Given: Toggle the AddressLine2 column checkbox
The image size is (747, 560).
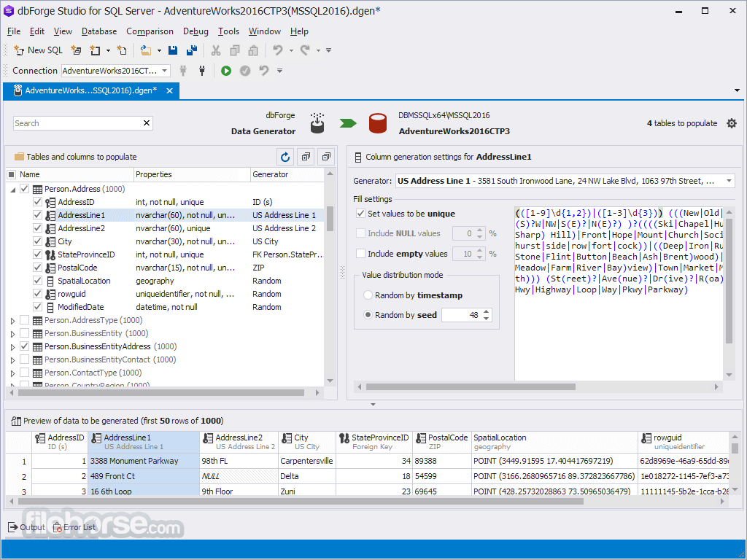Looking at the screenshot, I should 38,228.
